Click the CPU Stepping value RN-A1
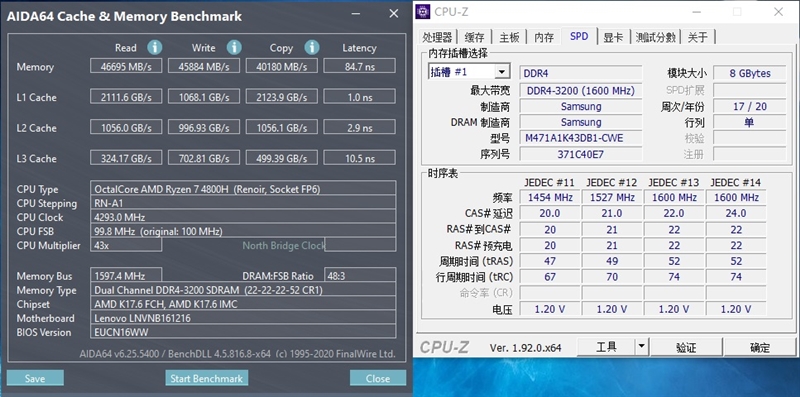The image size is (800, 397). [243, 203]
